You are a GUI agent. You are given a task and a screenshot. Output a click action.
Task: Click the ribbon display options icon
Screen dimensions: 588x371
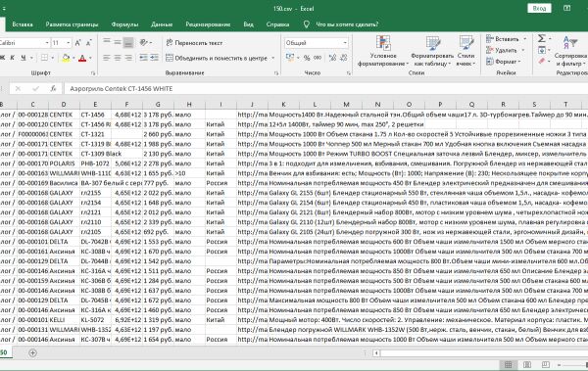click(x=567, y=8)
